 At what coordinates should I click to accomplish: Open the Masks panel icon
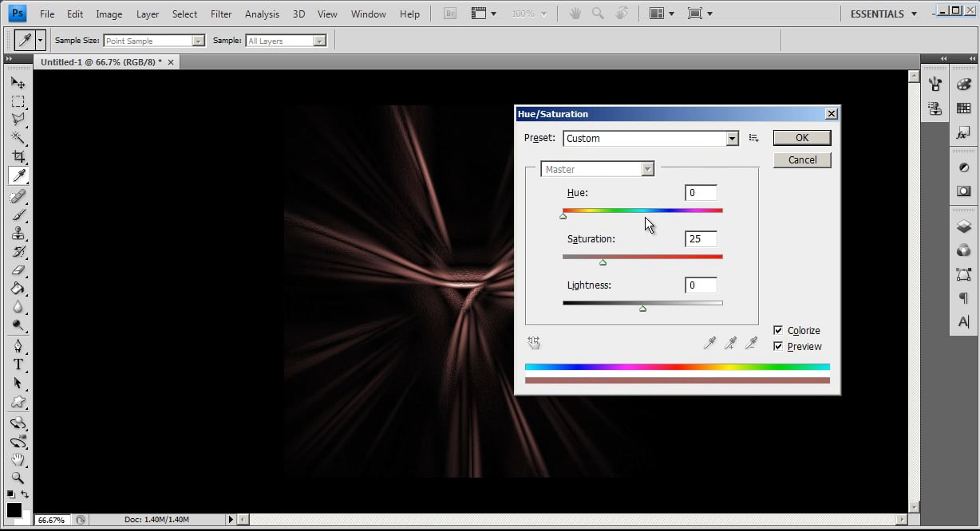click(x=964, y=191)
